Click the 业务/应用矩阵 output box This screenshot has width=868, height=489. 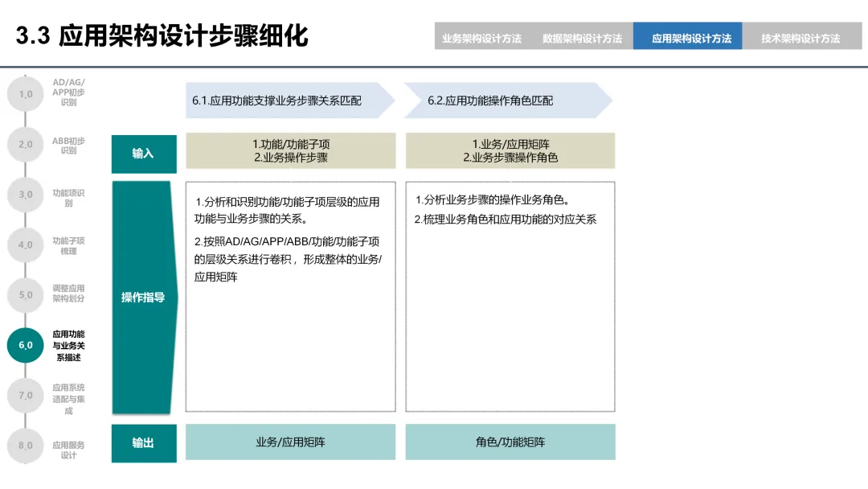(291, 442)
